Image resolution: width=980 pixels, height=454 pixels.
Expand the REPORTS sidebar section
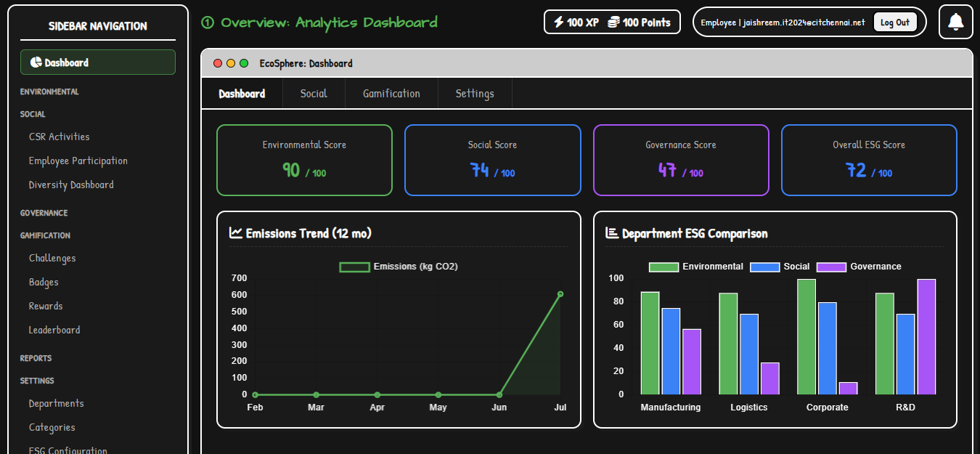pos(36,359)
